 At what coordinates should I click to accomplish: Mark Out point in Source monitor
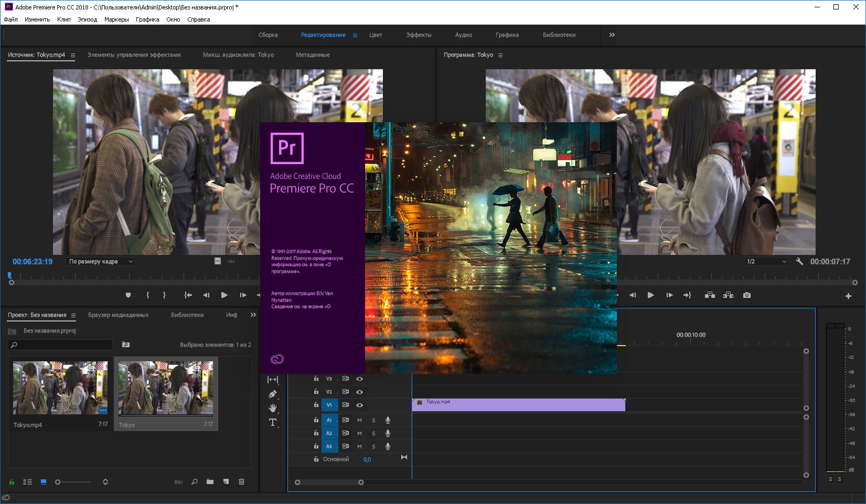click(x=164, y=295)
